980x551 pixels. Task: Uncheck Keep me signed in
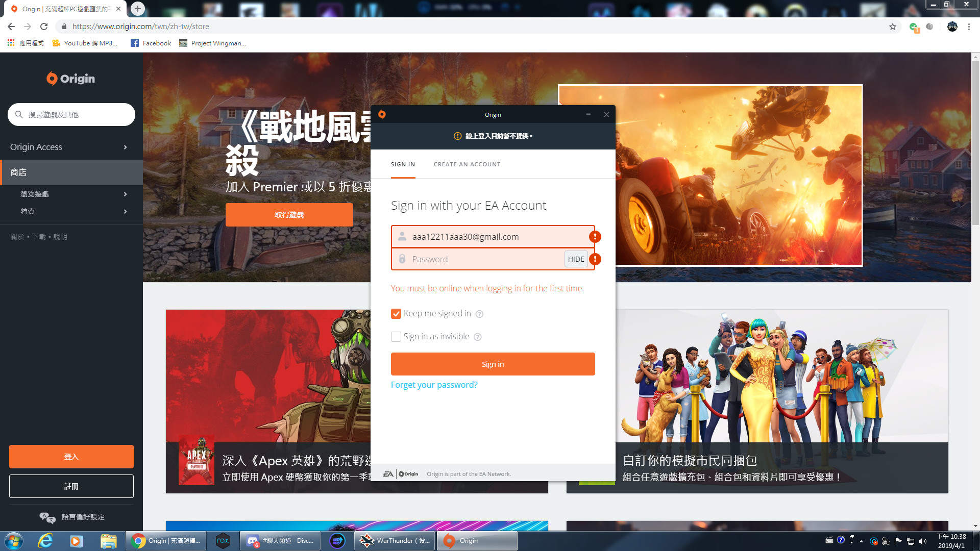[x=396, y=314]
